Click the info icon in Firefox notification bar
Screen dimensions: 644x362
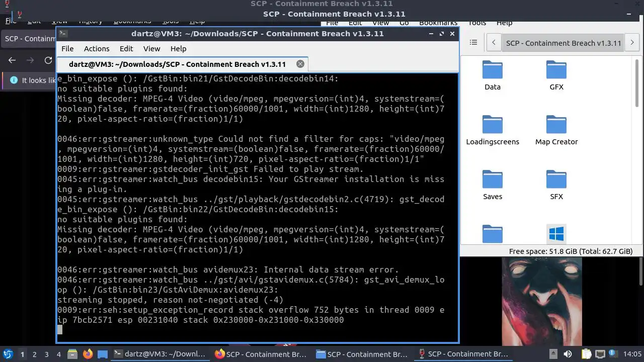tap(14, 80)
